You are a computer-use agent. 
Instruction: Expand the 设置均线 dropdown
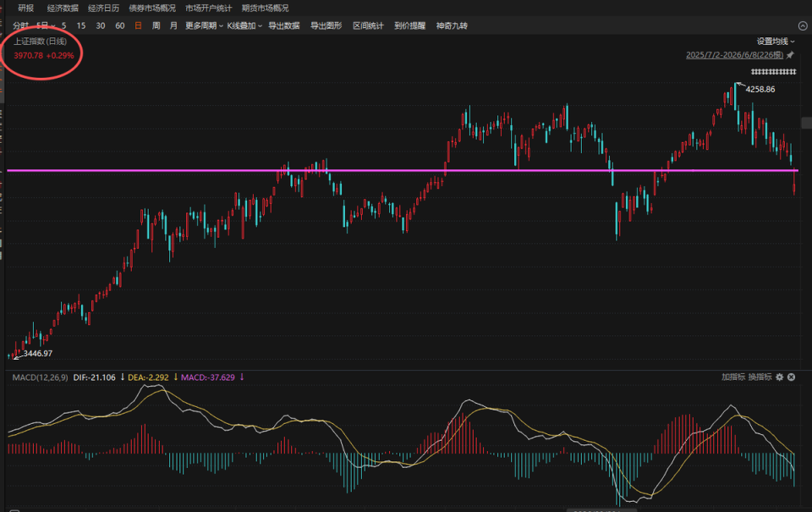pos(776,41)
